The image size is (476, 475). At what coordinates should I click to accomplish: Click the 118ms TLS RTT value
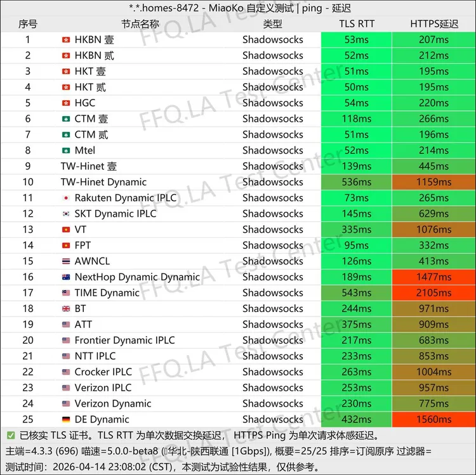pyautogui.click(x=357, y=119)
